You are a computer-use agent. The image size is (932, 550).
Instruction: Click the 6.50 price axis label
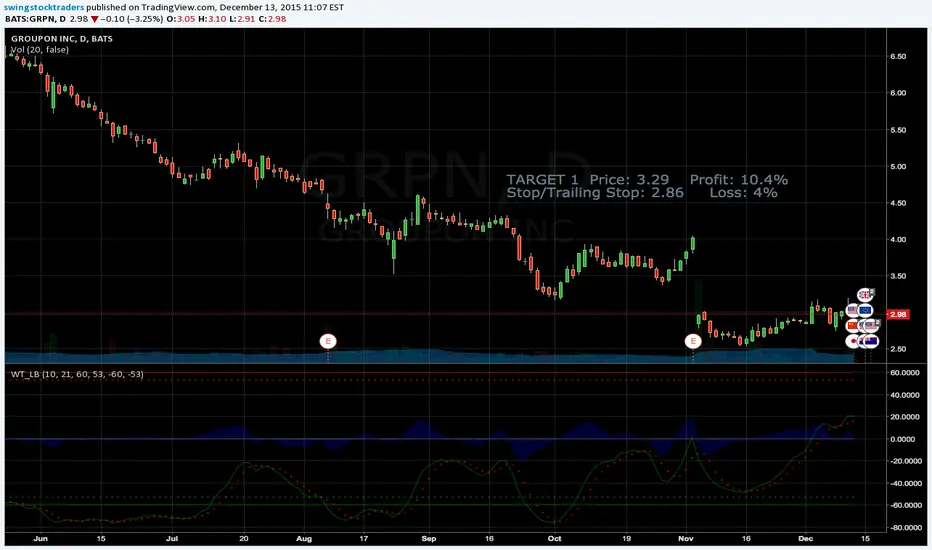(x=898, y=56)
